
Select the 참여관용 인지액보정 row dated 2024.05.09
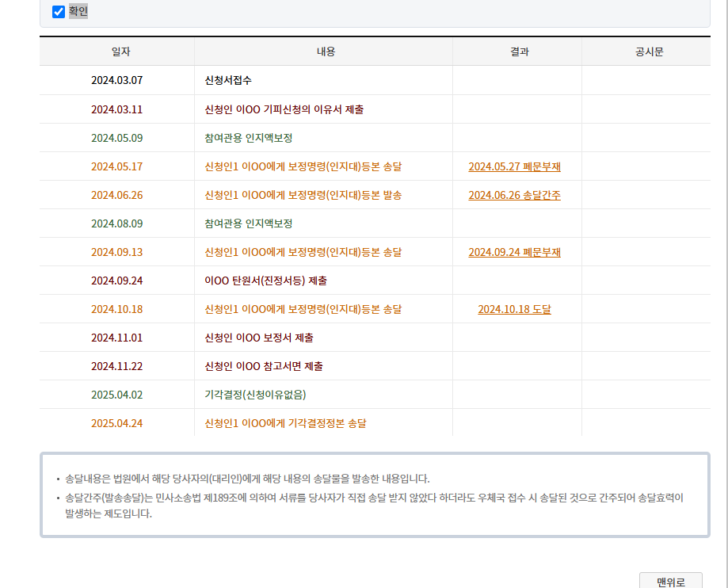(247, 138)
